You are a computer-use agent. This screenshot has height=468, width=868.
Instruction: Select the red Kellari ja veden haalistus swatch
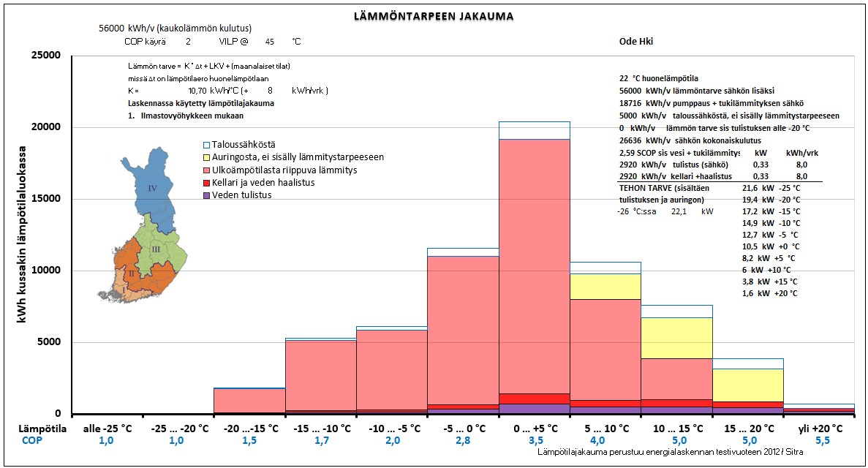[x=206, y=183]
